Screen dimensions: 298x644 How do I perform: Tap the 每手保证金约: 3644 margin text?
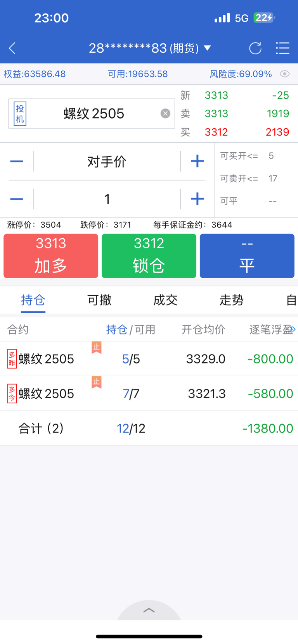(x=193, y=225)
